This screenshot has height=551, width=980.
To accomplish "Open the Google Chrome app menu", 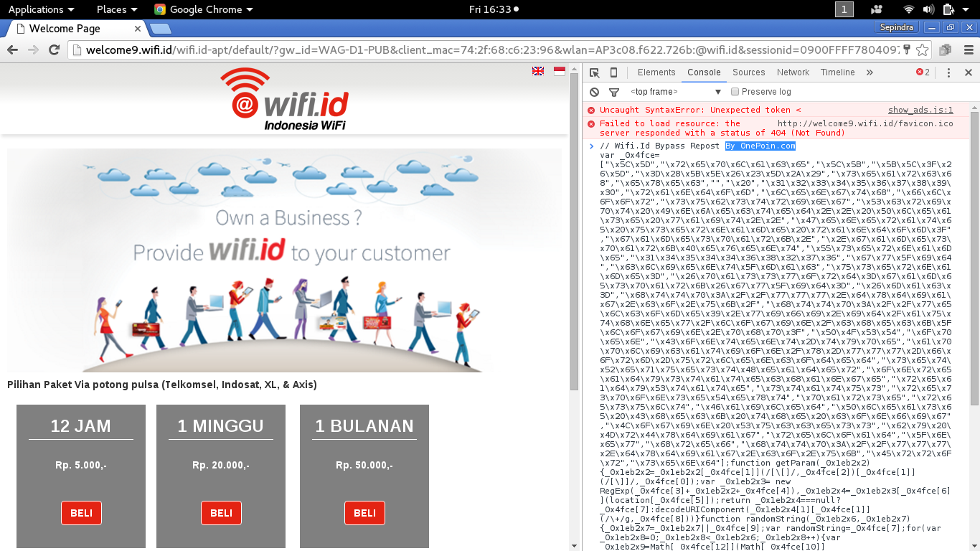I will coord(204,9).
